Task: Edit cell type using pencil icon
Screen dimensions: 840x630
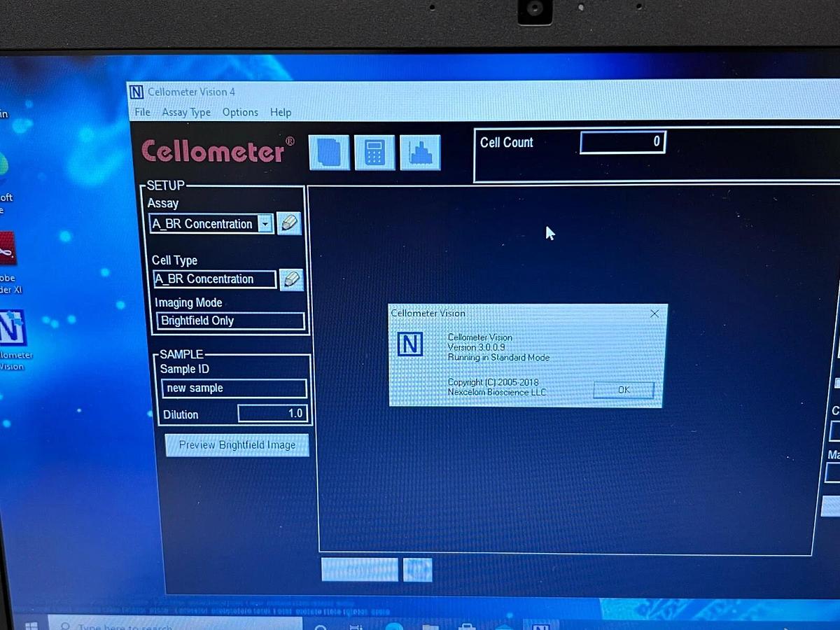Action: pos(291,279)
